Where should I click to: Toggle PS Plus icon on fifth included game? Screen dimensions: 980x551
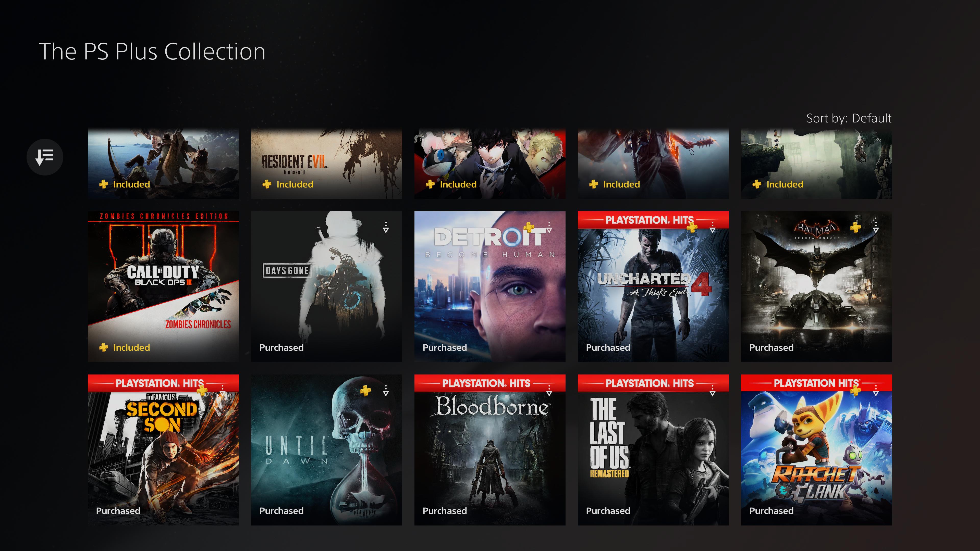[755, 184]
